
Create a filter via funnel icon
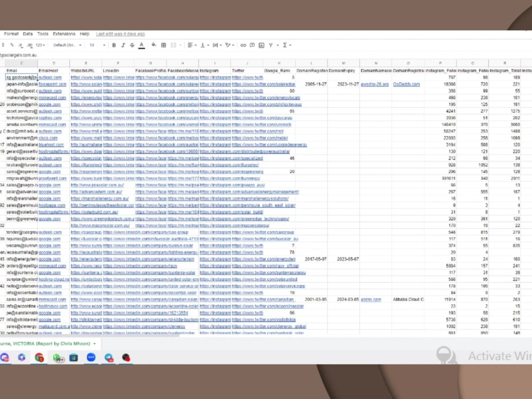271,45
